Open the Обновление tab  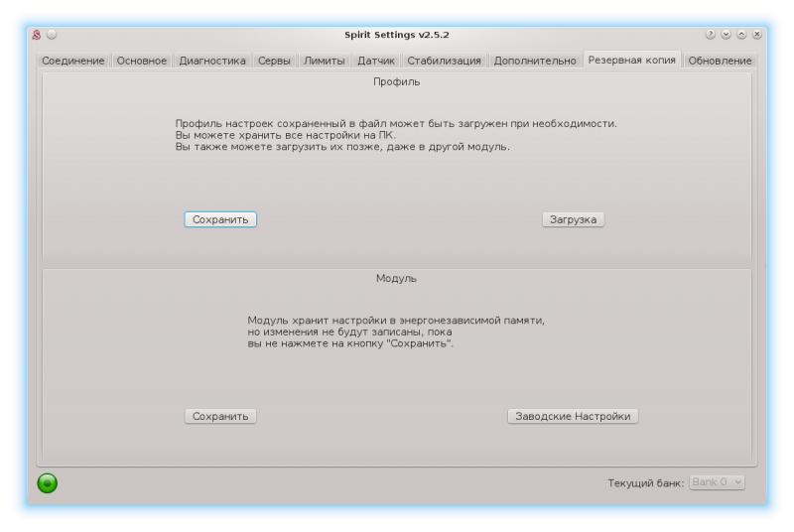(720, 61)
